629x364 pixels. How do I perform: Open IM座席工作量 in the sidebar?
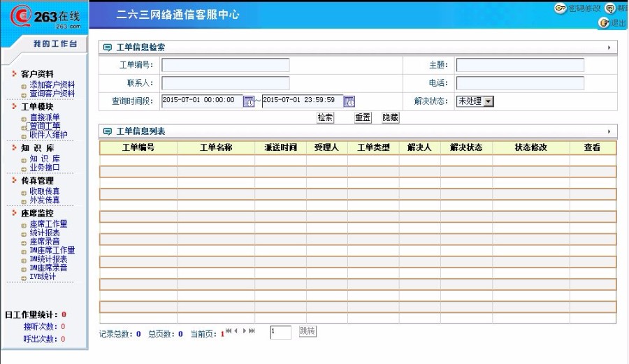52,250
